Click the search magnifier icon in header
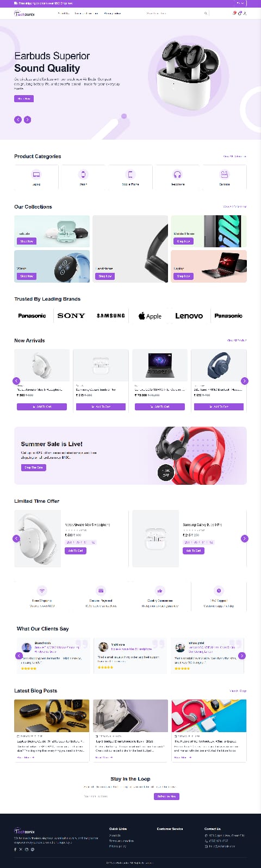This screenshot has width=261, height=868. coord(206,13)
